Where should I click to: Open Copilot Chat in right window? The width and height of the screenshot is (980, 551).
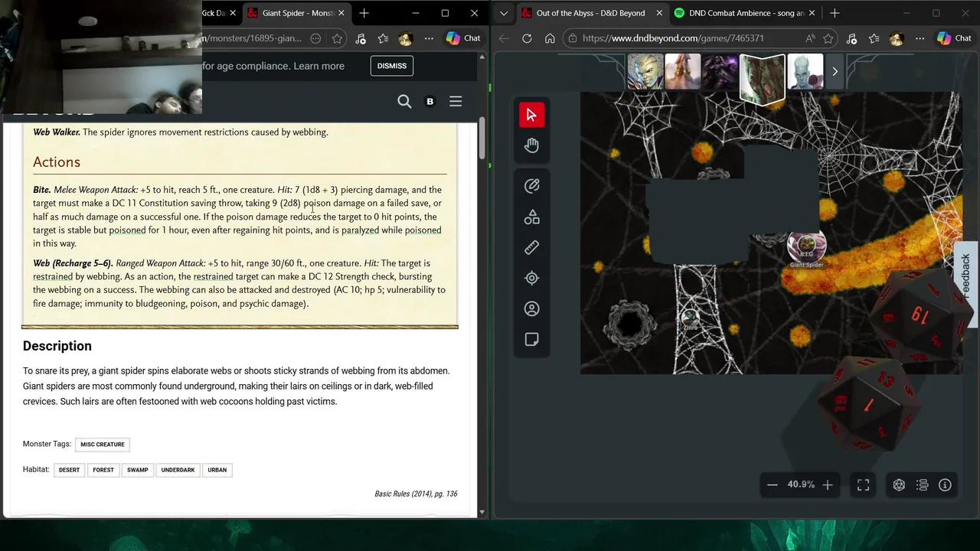coord(955,38)
